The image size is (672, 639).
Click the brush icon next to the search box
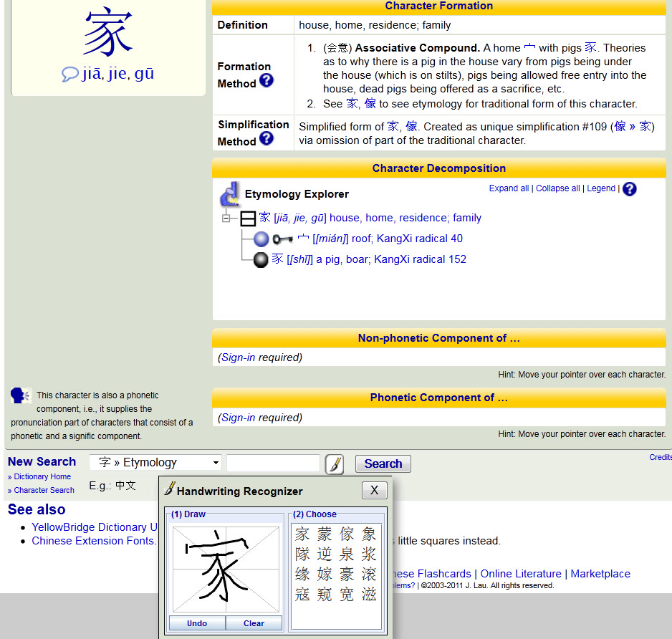(x=333, y=463)
